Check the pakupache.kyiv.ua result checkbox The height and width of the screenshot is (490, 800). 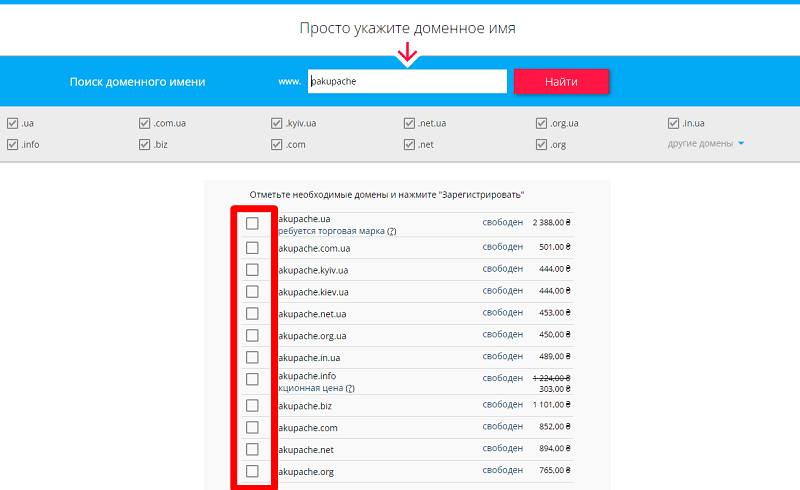[252, 270]
